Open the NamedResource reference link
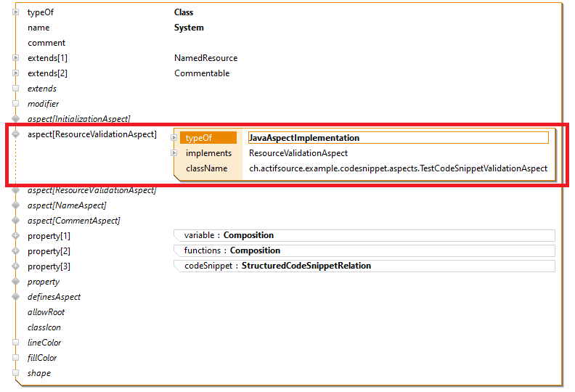This screenshot has width=575, height=392. (205, 58)
